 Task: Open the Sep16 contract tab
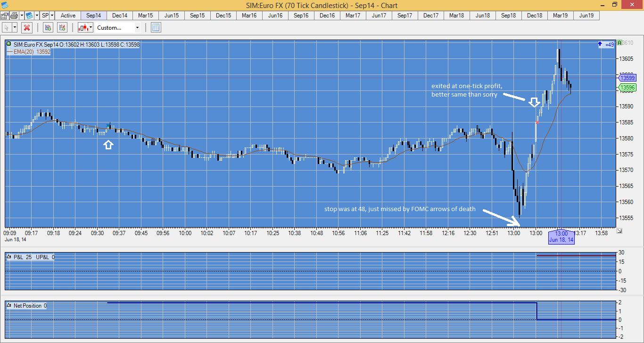[301, 16]
